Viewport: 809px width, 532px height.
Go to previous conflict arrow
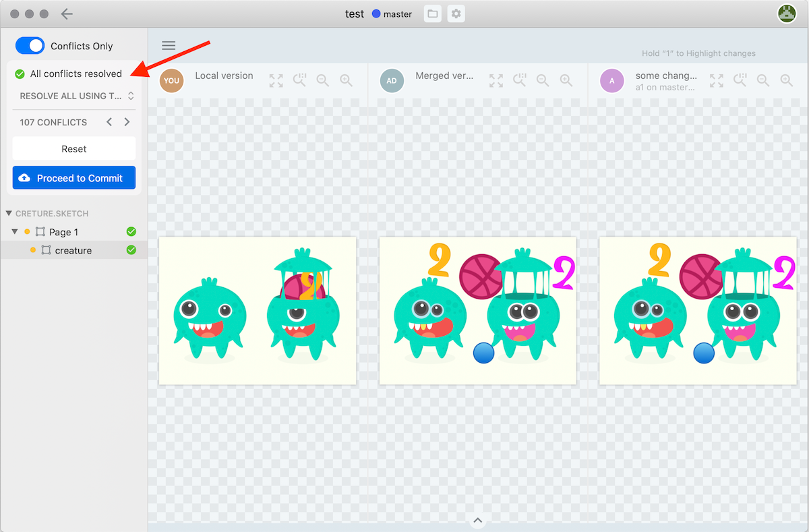click(109, 122)
